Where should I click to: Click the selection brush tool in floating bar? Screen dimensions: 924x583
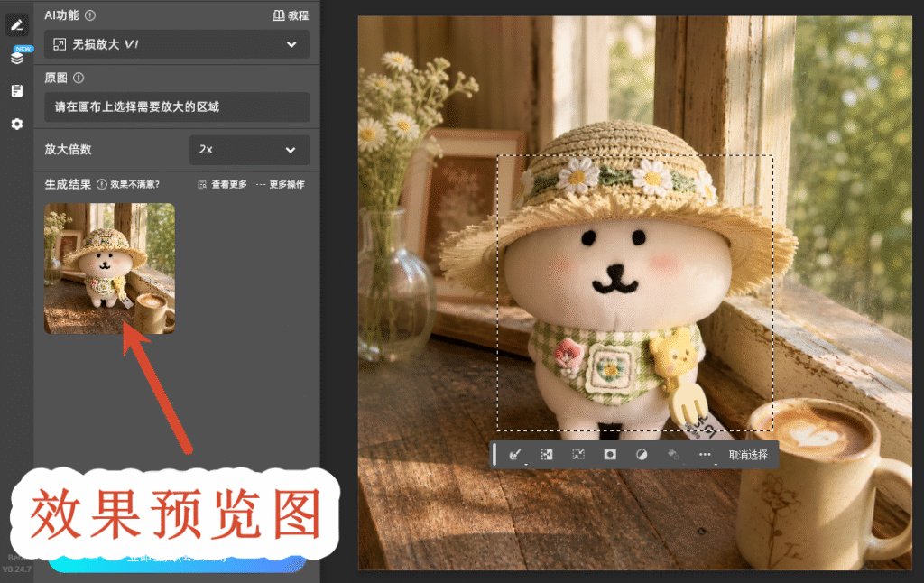(515, 455)
